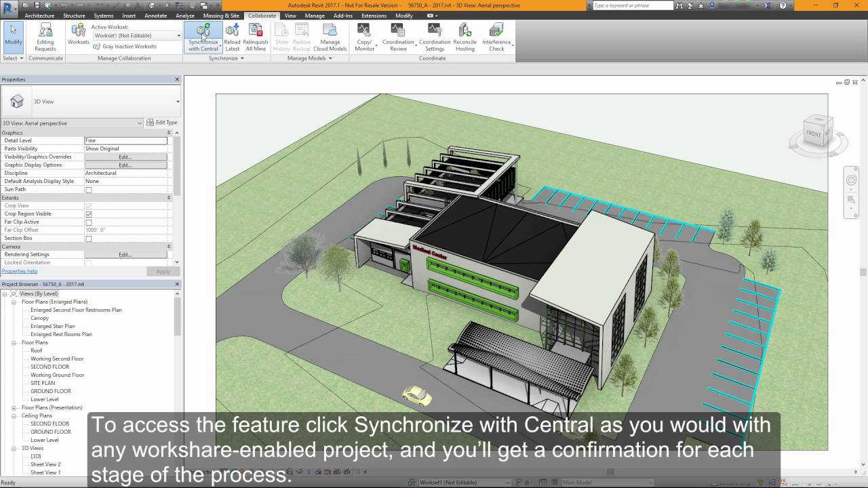The height and width of the screenshot is (488, 868).
Task: Run the Interference Check tool
Action: (x=496, y=37)
